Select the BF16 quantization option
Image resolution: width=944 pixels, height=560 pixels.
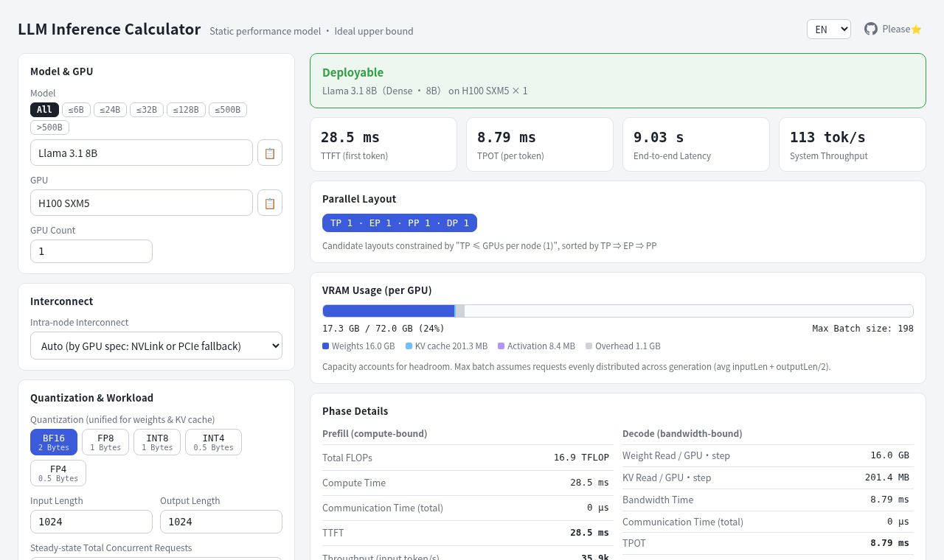(54, 442)
